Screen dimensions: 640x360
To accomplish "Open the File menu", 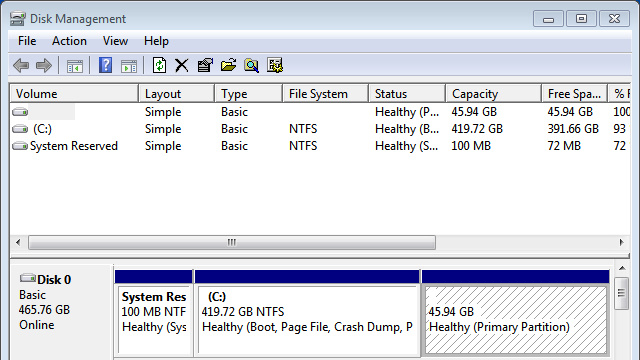I will point(27,41).
